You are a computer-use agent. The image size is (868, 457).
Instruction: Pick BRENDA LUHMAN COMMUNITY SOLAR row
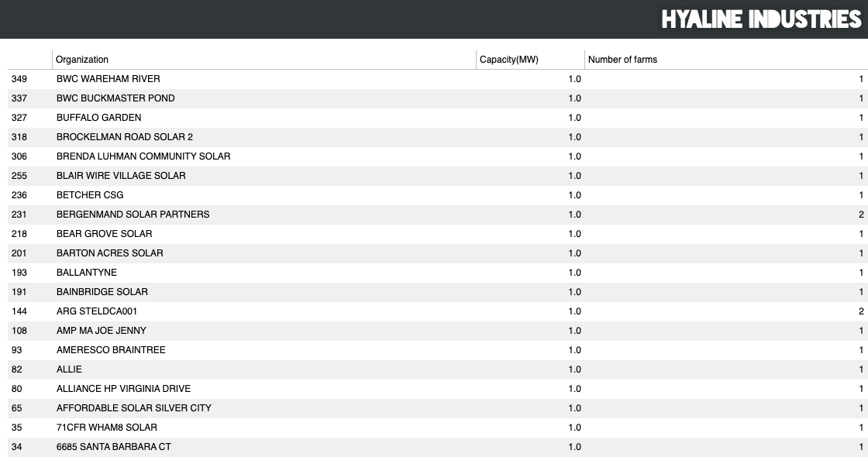click(437, 156)
